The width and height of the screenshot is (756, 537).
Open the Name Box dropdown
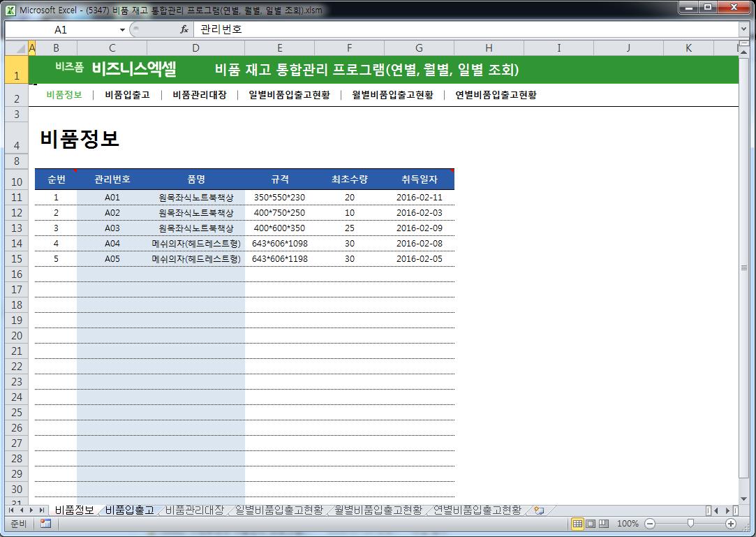122,29
